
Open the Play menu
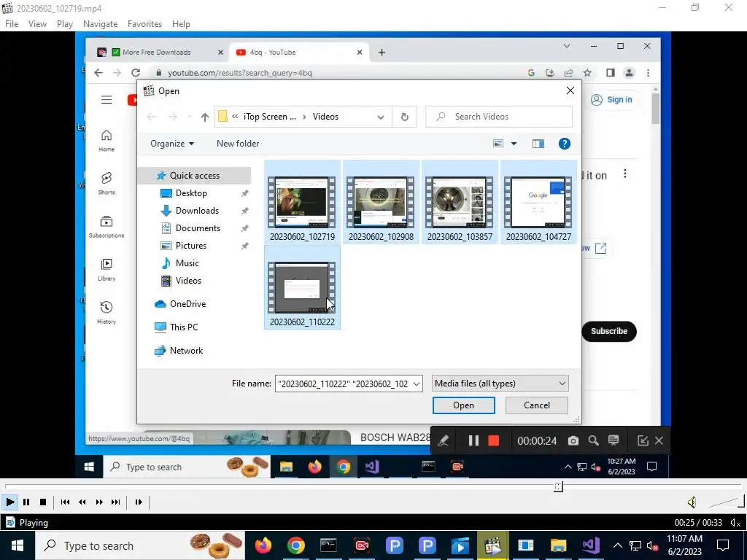click(x=65, y=24)
